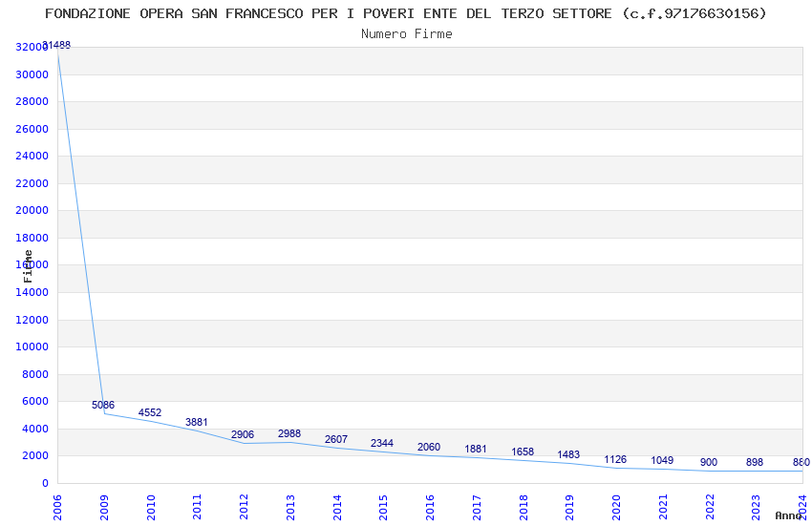Click the data label 1658
Viewport: 812px width, 525px height.
pyautogui.click(x=522, y=452)
